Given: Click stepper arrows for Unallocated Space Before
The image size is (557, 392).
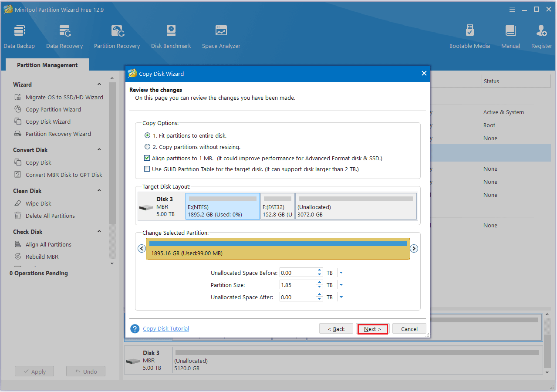Looking at the screenshot, I should click(x=319, y=273).
